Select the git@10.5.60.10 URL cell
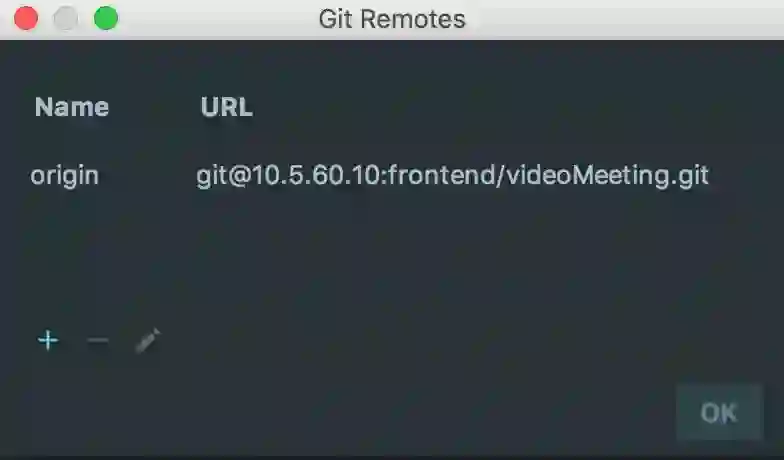 [452, 176]
